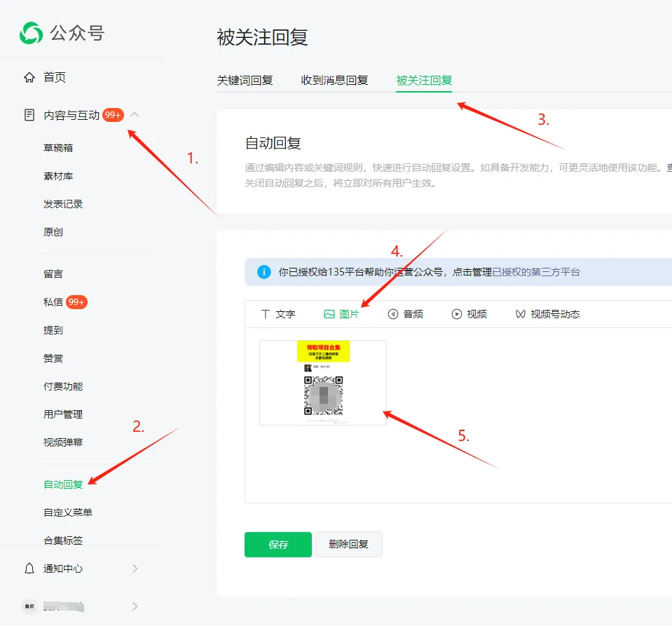Click the home icon beside 首页
This screenshot has height=626, width=672.
click(x=29, y=77)
